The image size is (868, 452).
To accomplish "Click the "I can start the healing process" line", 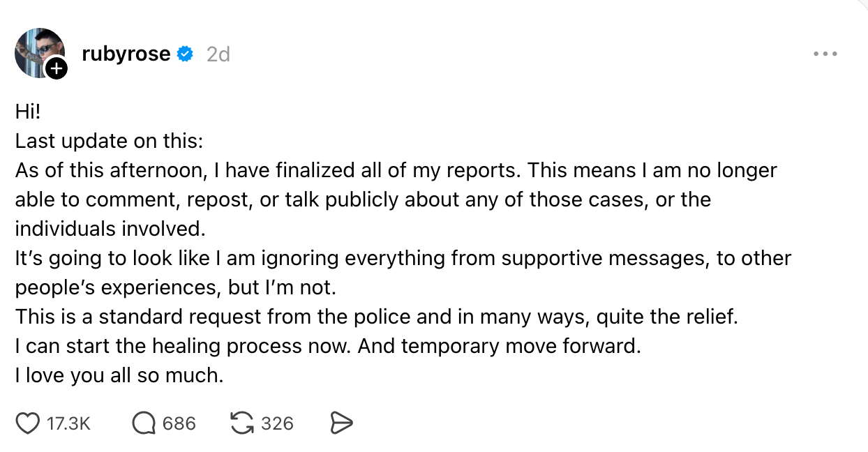I will point(327,346).
